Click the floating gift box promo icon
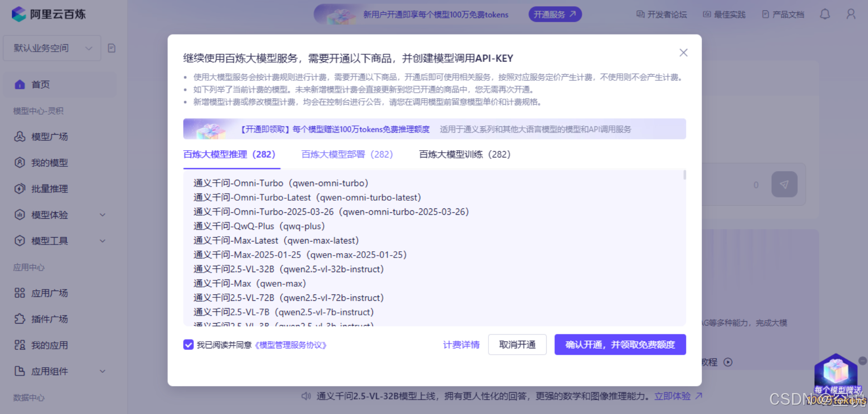Screen dimensions: 868x414 coord(836,377)
